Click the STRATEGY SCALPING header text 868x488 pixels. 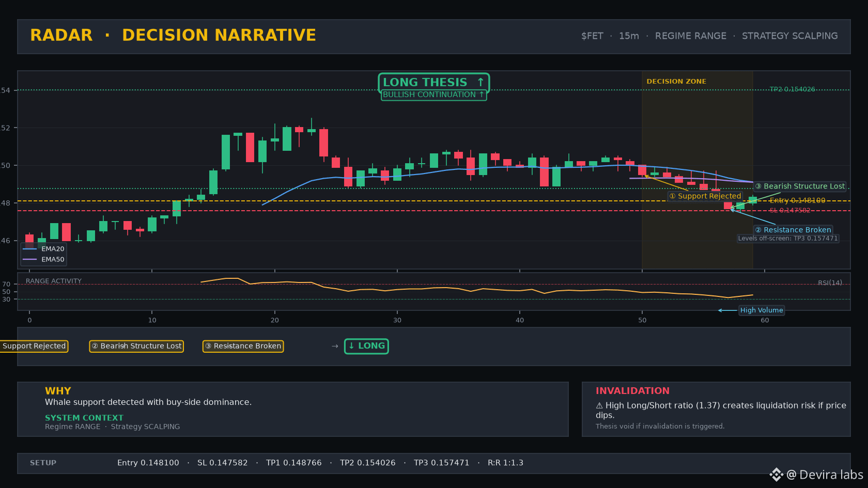point(790,36)
